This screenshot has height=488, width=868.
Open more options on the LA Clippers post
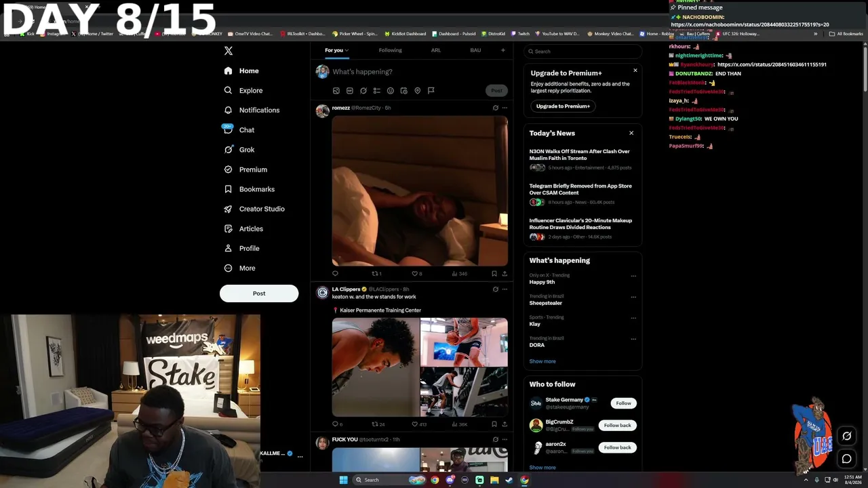coord(505,289)
